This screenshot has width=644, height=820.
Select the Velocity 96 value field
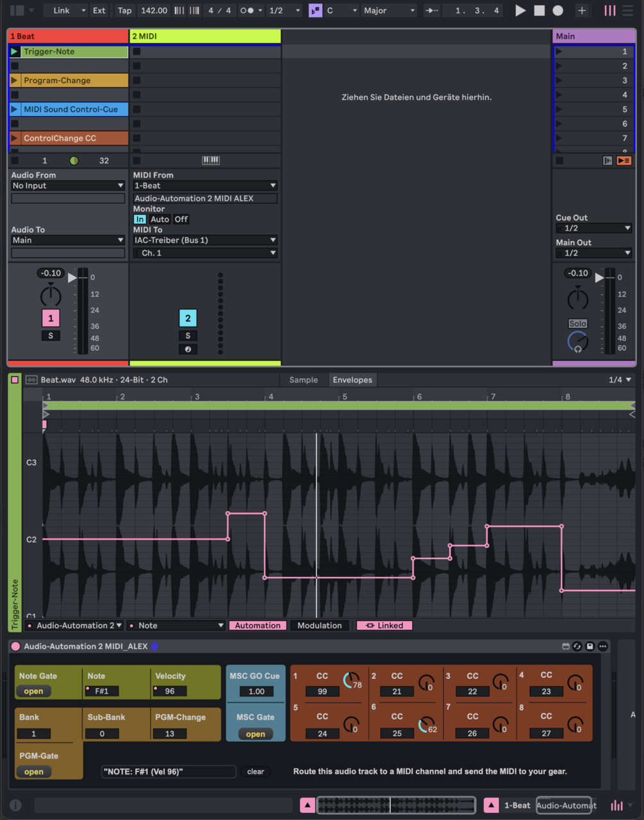(x=170, y=691)
